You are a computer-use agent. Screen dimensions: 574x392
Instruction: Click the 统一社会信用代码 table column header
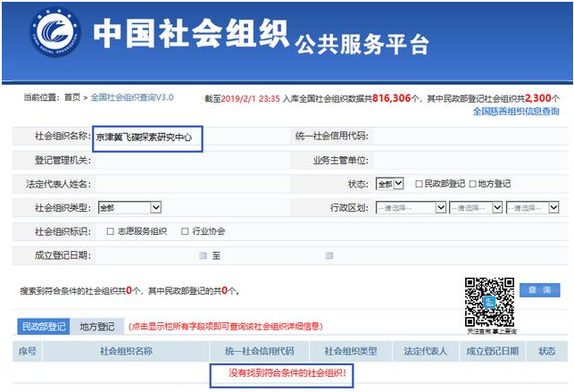(260, 352)
